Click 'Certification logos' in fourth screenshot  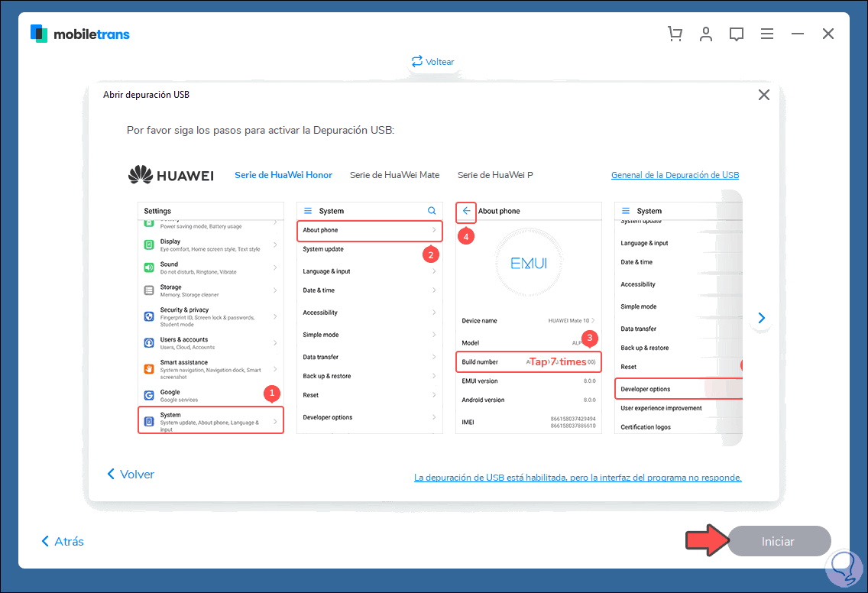[646, 427]
